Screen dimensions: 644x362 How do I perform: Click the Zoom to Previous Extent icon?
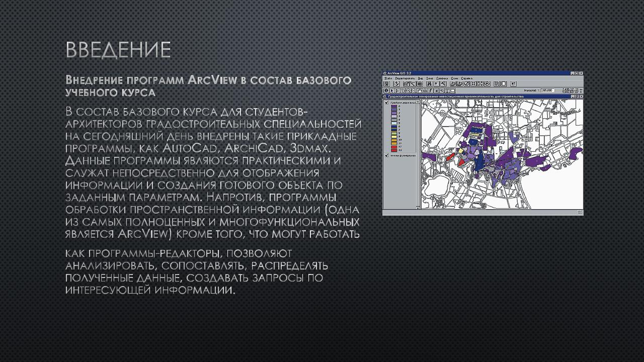(x=487, y=83)
